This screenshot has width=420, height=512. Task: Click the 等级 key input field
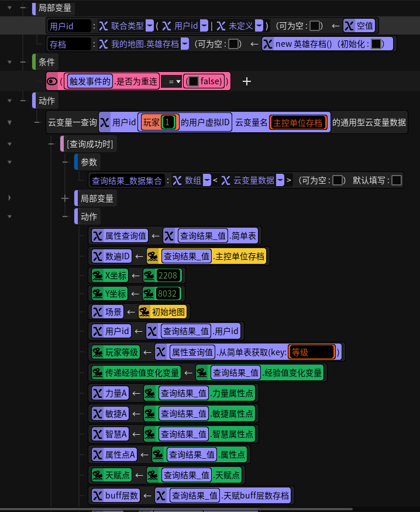(x=312, y=352)
